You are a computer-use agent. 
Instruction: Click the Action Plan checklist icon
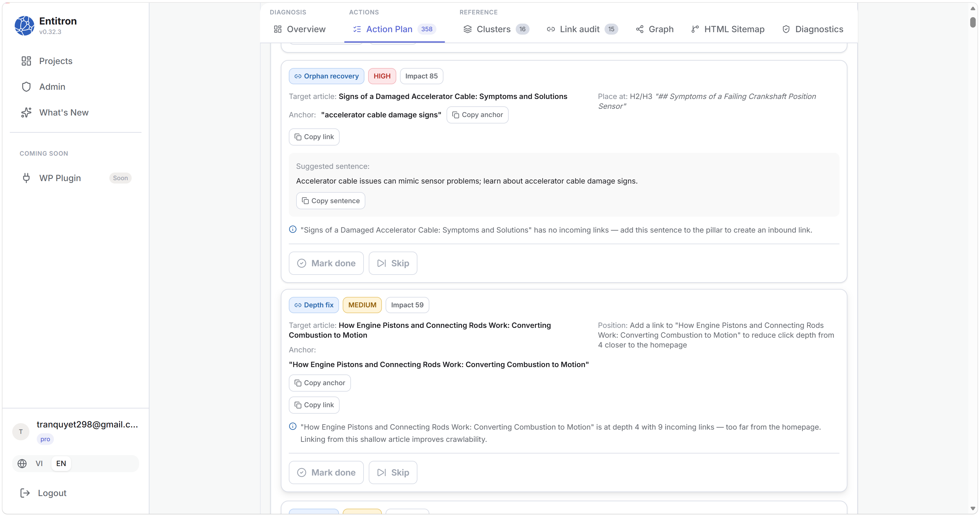pyautogui.click(x=357, y=29)
